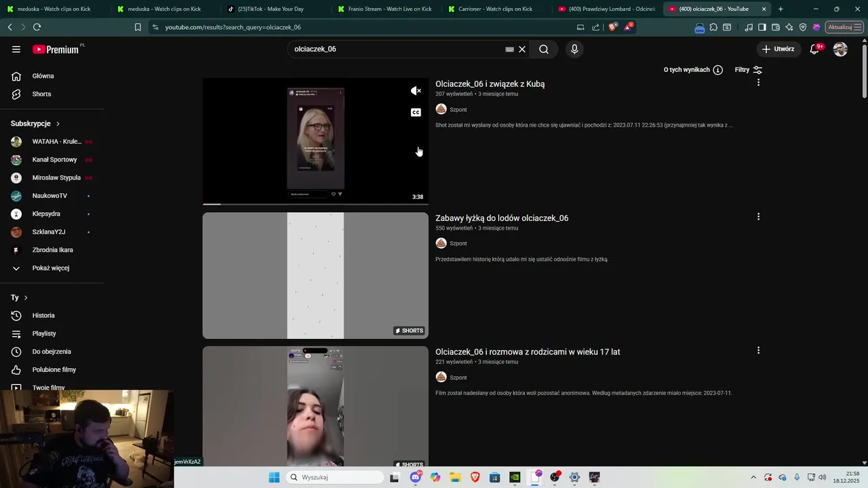Open Brave VPN shield icon
This screenshot has height=488, width=868.
(x=803, y=27)
